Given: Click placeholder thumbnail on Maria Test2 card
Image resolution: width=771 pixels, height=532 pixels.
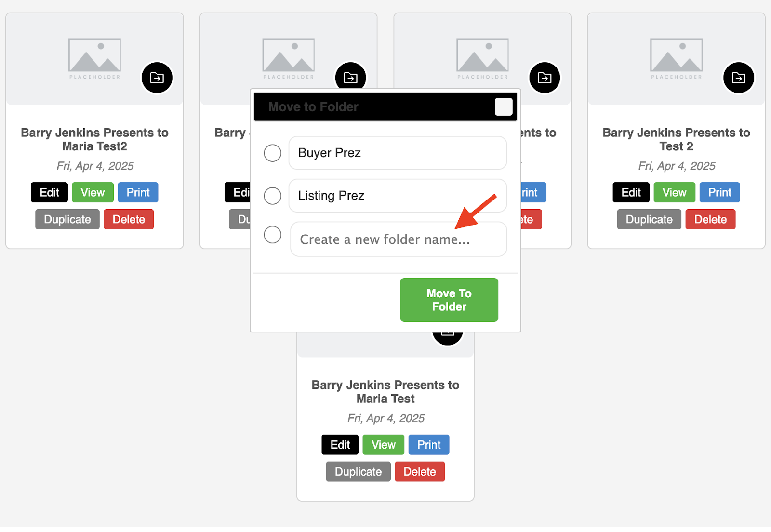Looking at the screenshot, I should [94, 59].
